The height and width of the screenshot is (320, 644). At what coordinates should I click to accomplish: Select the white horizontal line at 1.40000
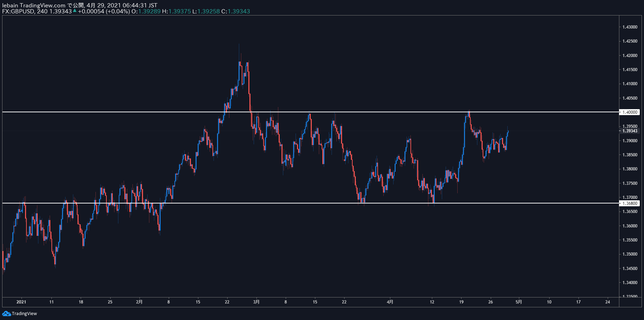[310, 112]
